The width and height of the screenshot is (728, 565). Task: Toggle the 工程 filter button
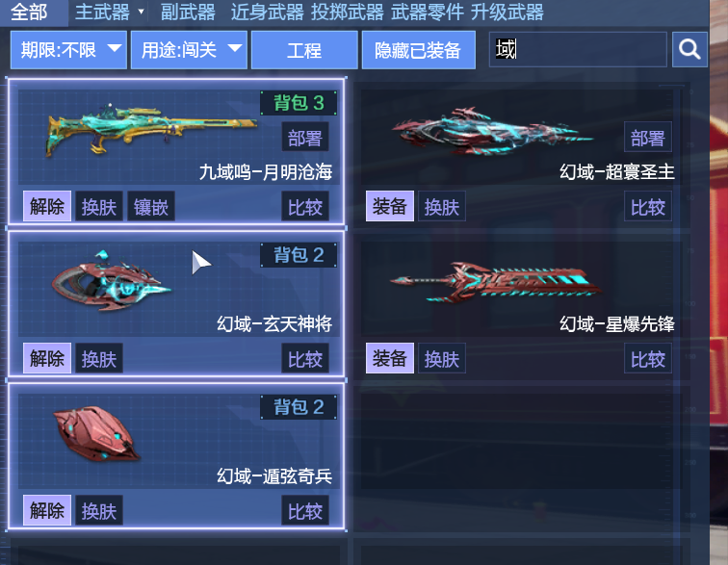coord(304,50)
